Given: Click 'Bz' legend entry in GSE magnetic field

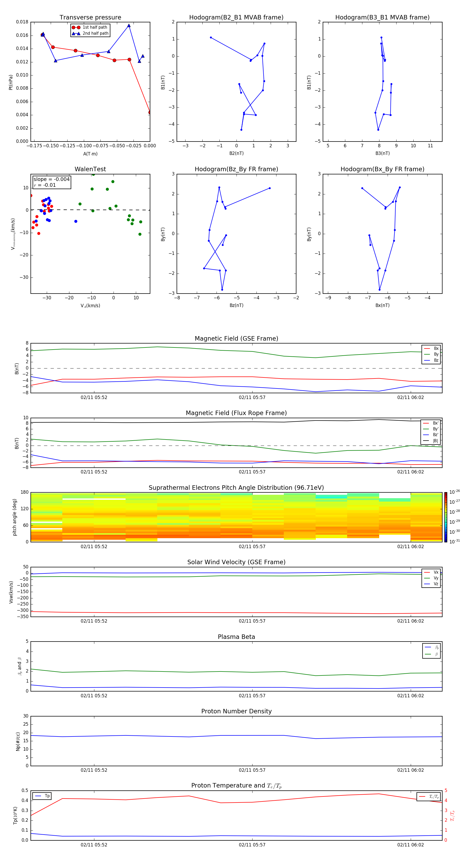Looking at the screenshot, I should [431, 361].
